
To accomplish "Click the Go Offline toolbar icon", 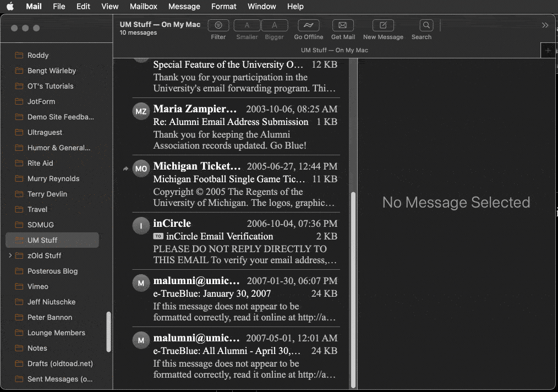I will point(309,25).
